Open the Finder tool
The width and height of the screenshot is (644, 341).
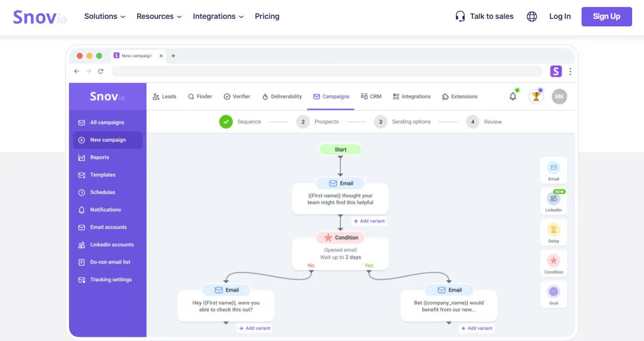tap(200, 96)
